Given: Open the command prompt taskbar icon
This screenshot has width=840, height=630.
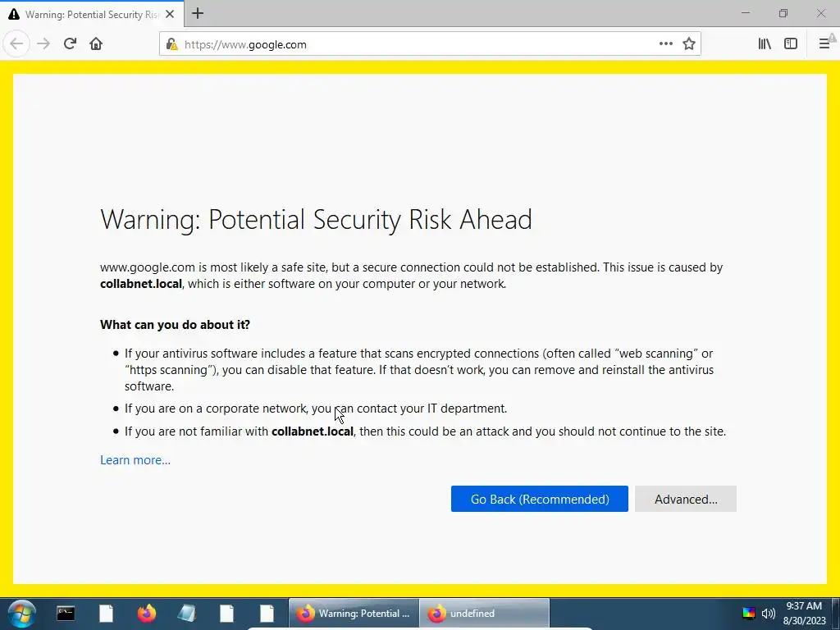Looking at the screenshot, I should 66,614.
